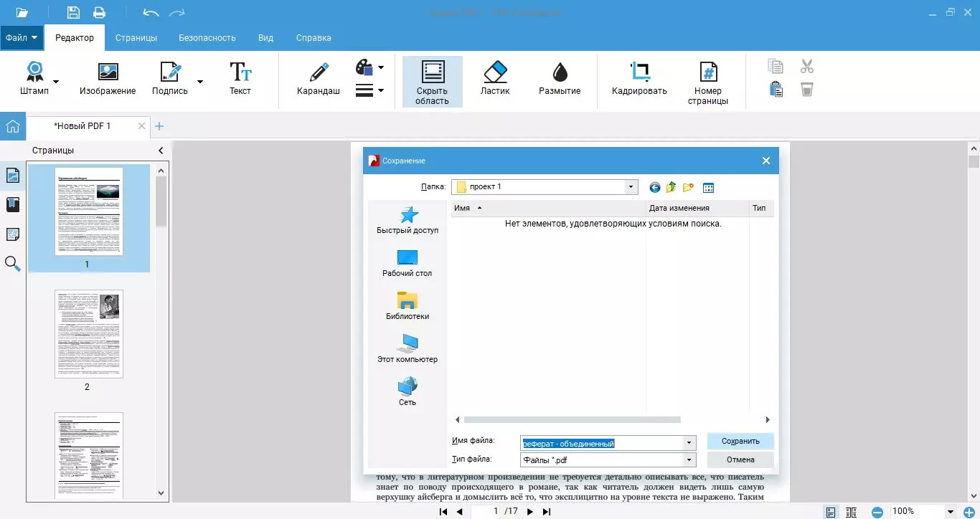Go up one folder level
The image size is (980, 519).
pos(672,188)
